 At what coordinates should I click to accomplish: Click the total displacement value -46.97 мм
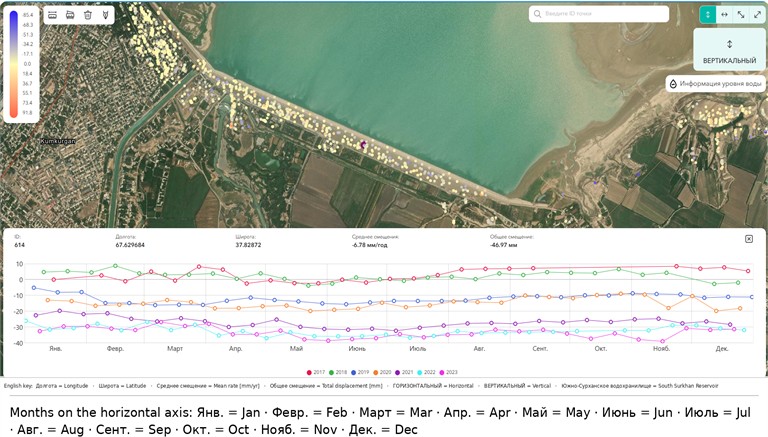coord(504,245)
